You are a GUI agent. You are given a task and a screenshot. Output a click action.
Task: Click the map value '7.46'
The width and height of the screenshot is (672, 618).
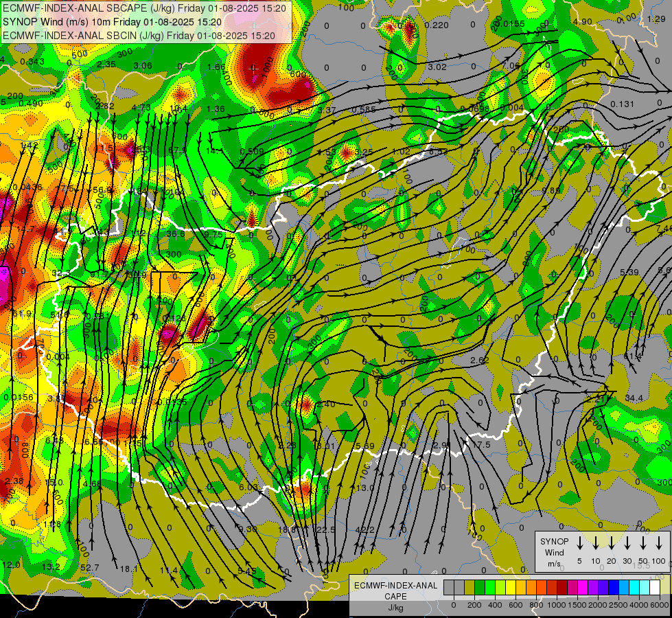pos(664,229)
